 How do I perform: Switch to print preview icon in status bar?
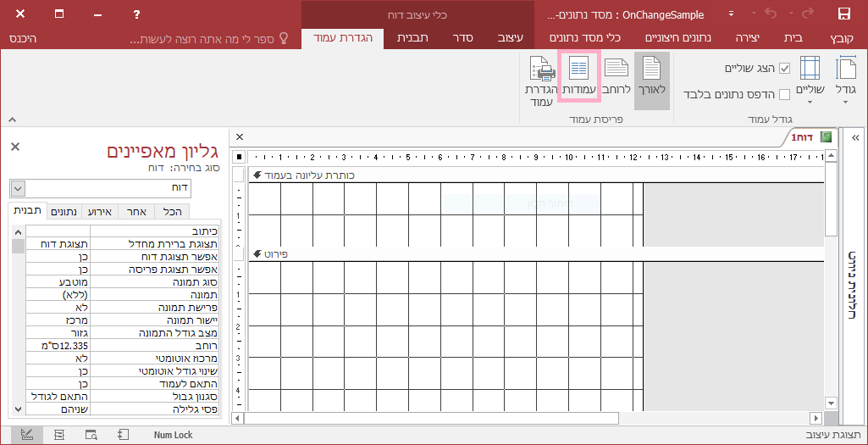pyautogui.click(x=91, y=435)
